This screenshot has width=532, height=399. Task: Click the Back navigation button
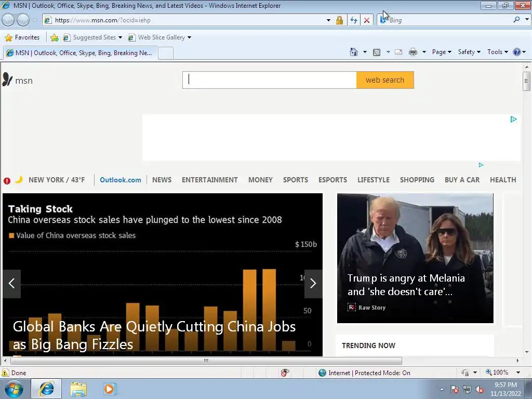click(x=8, y=20)
